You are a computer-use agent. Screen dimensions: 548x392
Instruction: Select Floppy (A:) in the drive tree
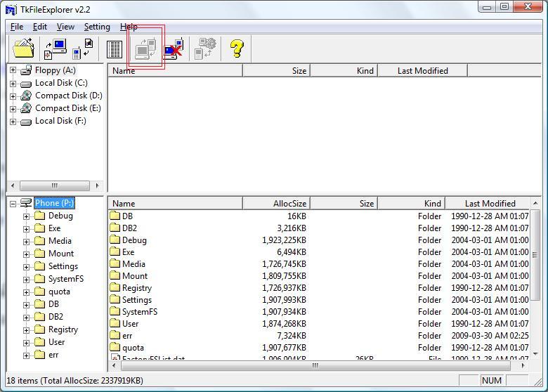click(56, 70)
